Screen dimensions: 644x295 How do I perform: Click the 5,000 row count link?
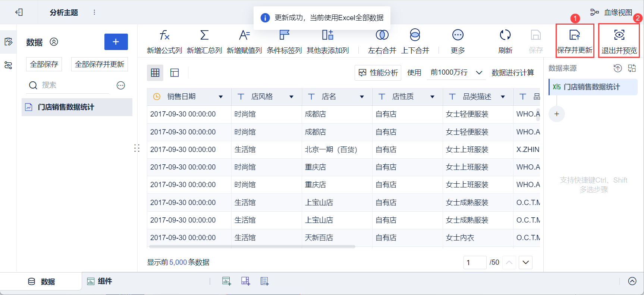click(x=178, y=263)
